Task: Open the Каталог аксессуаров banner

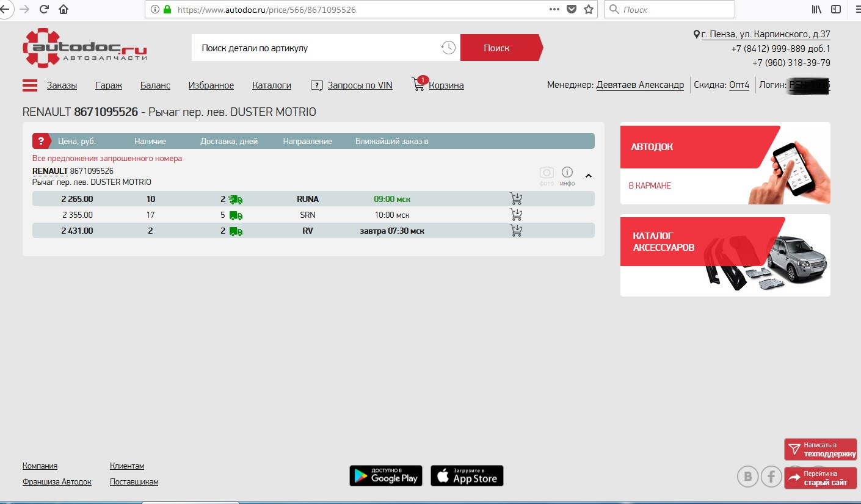Action: 725,255
